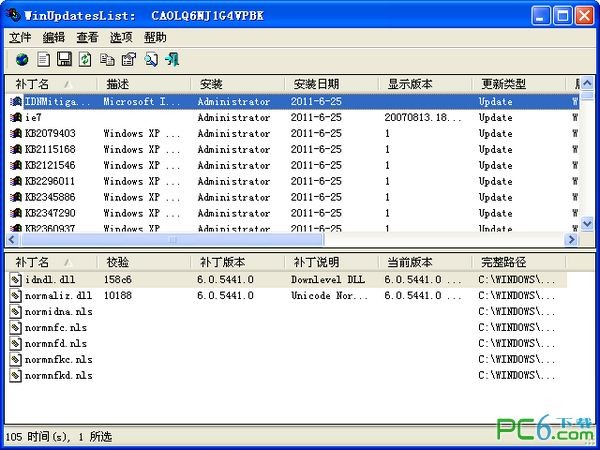This screenshot has height=450, width=600.
Task: Click the icon beside KB2347290
Action: 16,213
